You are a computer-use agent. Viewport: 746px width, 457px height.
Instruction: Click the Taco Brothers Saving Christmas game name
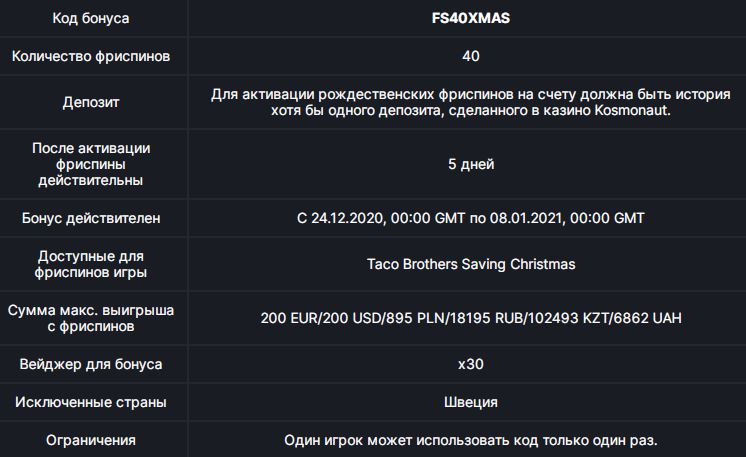[x=471, y=264]
